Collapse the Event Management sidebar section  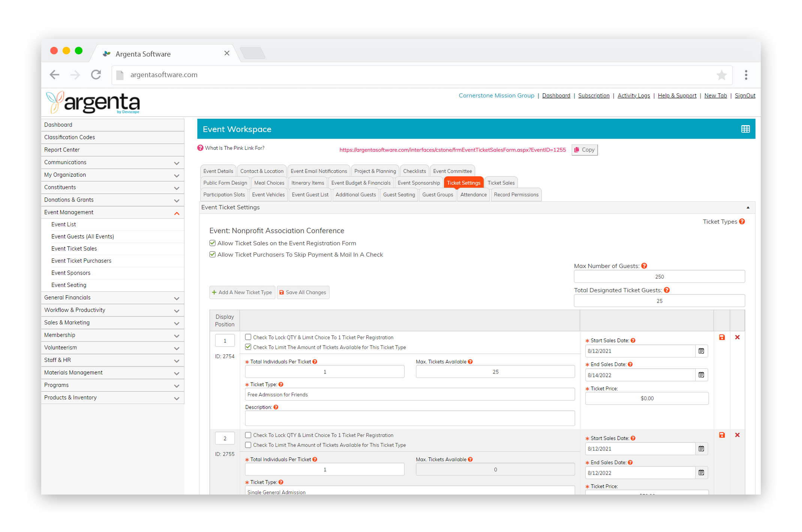177,213
